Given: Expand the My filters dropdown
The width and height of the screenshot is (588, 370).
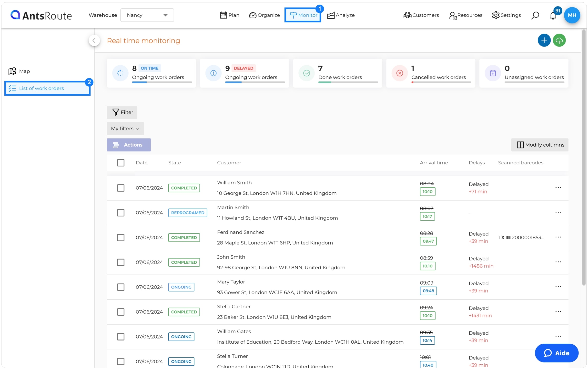Looking at the screenshot, I should tap(125, 128).
